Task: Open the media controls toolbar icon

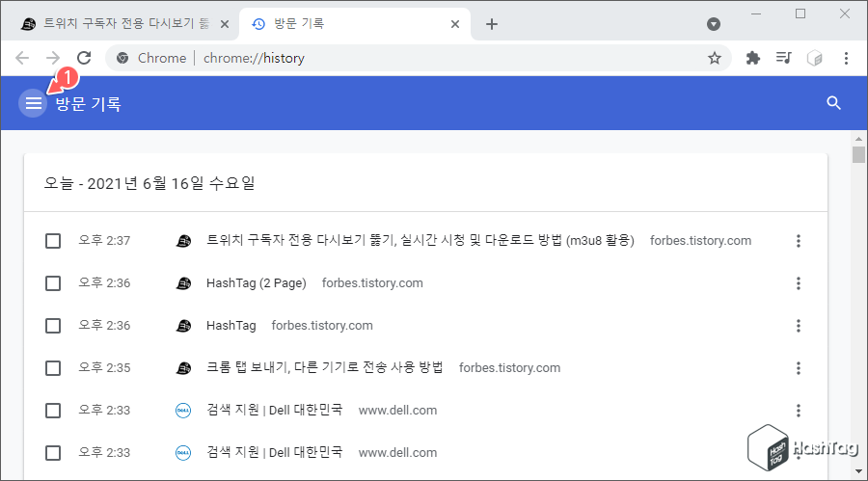Action: click(x=784, y=58)
